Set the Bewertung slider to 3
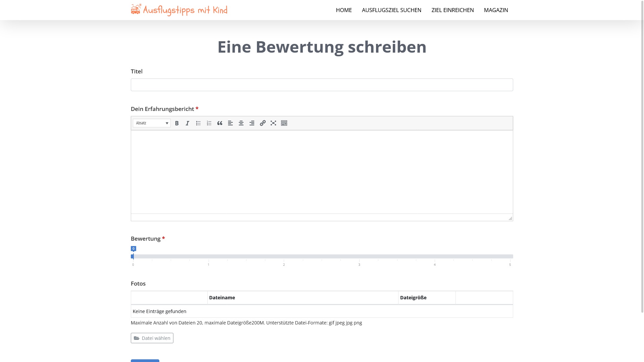 359,256
